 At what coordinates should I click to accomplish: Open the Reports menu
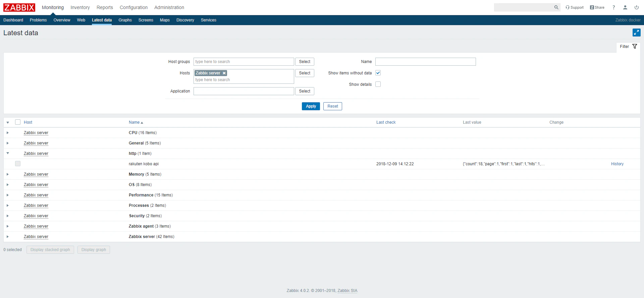[105, 7]
